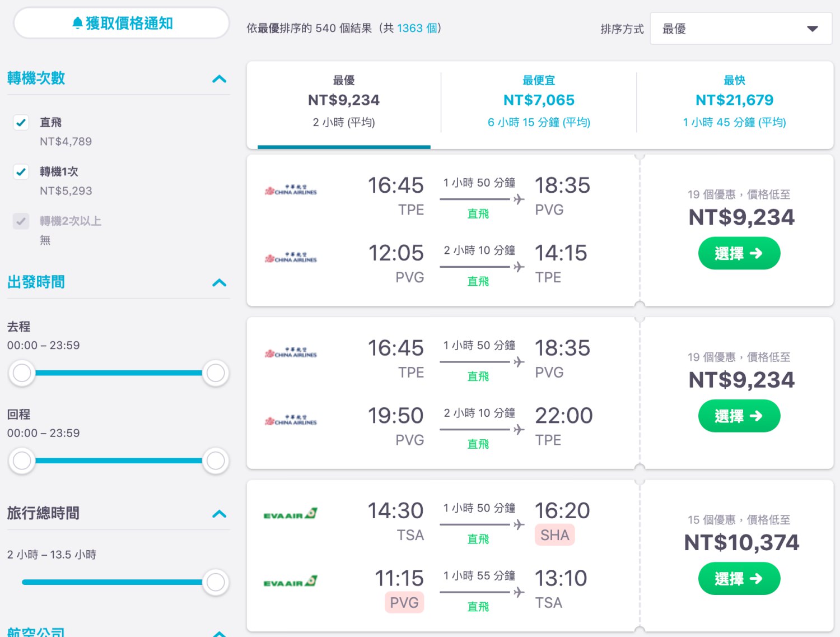Click the 旅行總時間 slider handle
The height and width of the screenshot is (637, 840).
coord(216,582)
